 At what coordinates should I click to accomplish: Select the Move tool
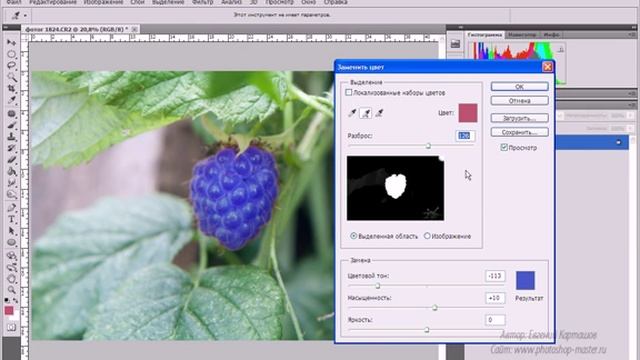point(11,43)
